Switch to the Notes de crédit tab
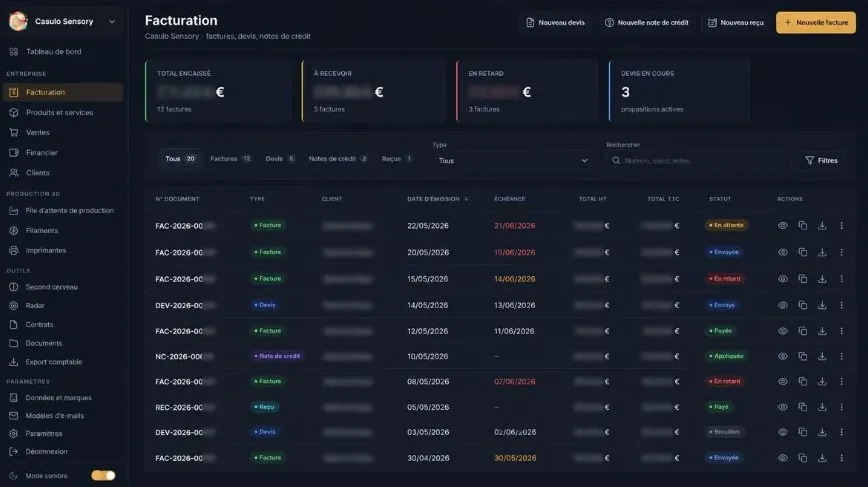 pos(338,159)
